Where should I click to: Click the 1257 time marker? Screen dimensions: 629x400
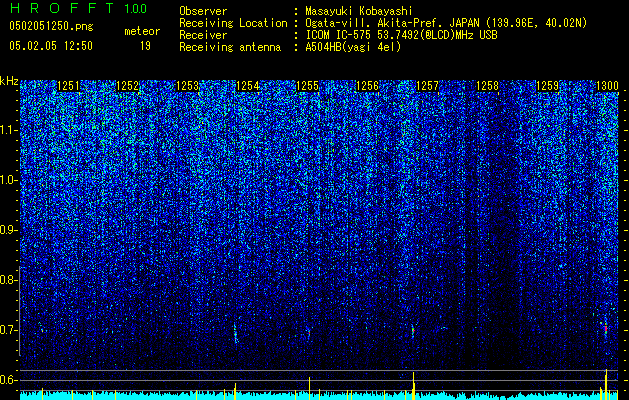tap(428, 86)
